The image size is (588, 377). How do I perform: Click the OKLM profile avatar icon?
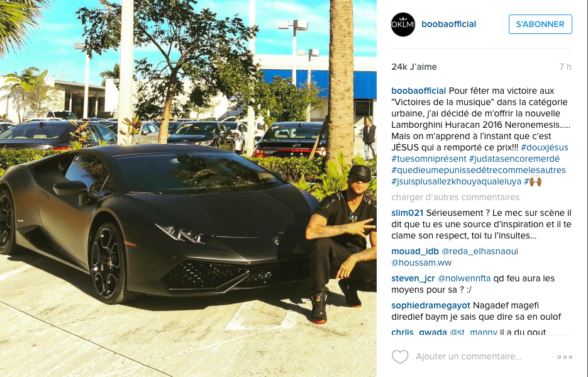point(403,25)
